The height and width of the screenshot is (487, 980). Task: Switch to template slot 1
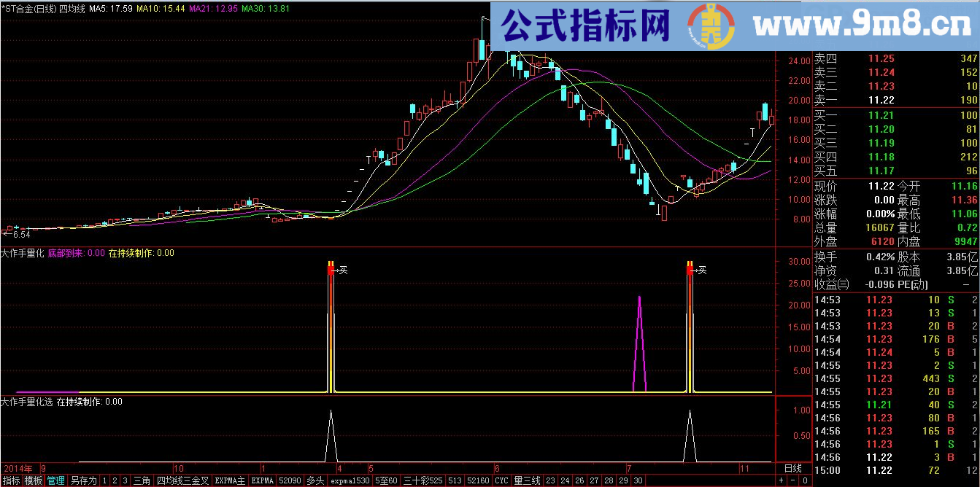pos(105,481)
